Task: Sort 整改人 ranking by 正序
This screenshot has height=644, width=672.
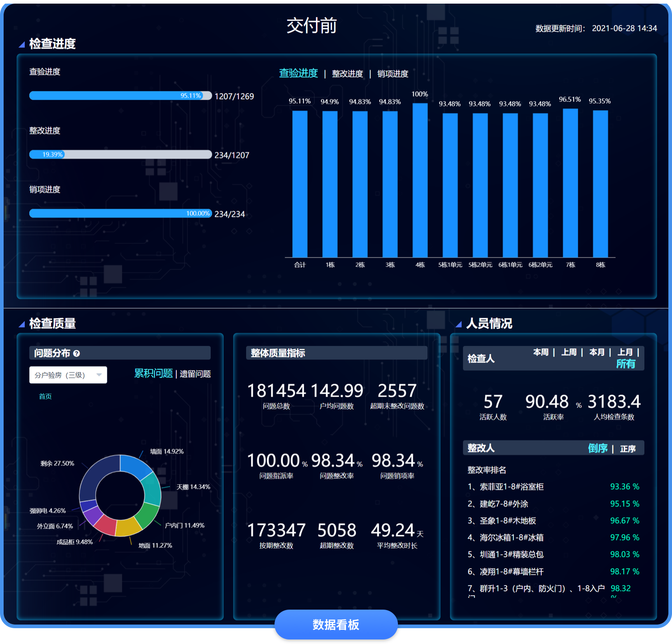Action: [628, 449]
